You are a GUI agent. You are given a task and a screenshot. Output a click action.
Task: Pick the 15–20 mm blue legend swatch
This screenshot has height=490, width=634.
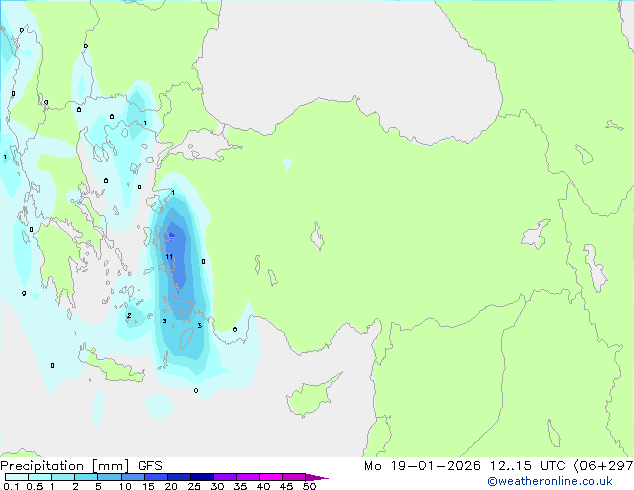click(x=156, y=477)
